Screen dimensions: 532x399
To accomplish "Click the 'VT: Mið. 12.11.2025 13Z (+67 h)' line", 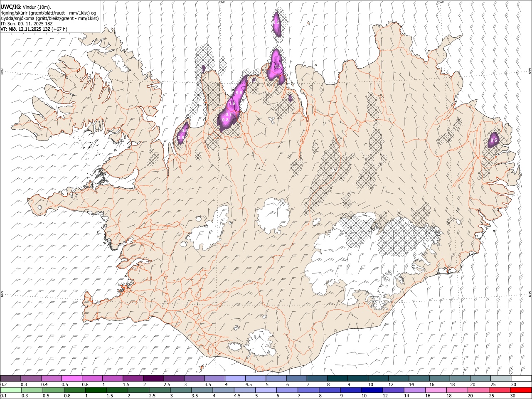I will point(34,29).
